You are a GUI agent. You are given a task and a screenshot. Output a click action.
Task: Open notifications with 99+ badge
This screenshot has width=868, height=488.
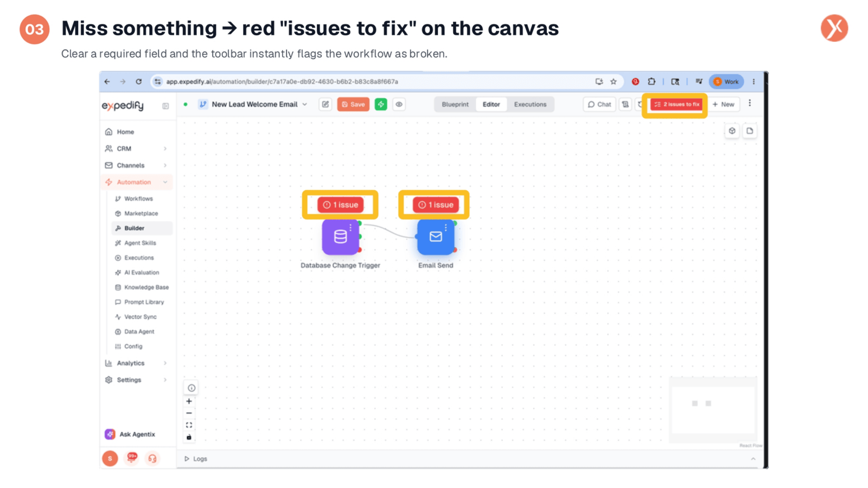[x=132, y=458]
